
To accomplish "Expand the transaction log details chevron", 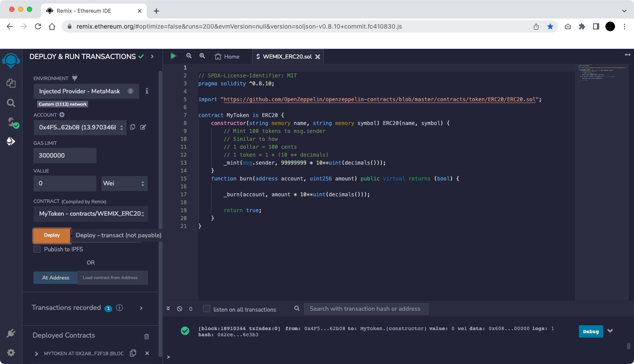I will pyautogui.click(x=610, y=331).
